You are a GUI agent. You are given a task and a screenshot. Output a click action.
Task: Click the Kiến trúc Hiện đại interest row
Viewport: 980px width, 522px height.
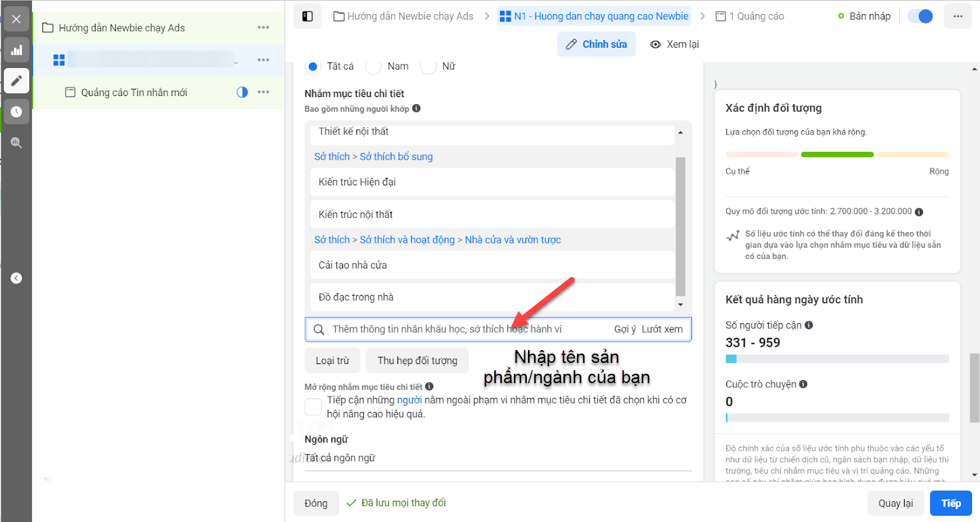point(492,182)
